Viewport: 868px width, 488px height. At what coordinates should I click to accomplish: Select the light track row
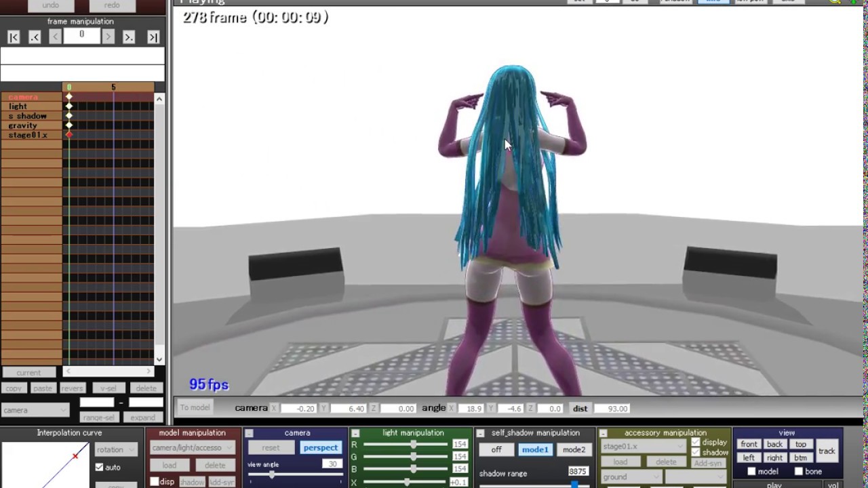pos(31,106)
